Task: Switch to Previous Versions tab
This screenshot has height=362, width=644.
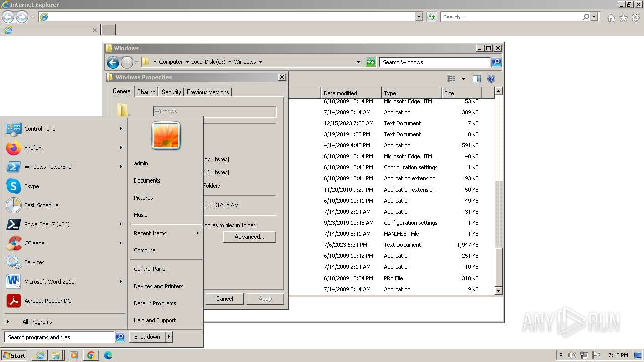Action: (x=208, y=92)
